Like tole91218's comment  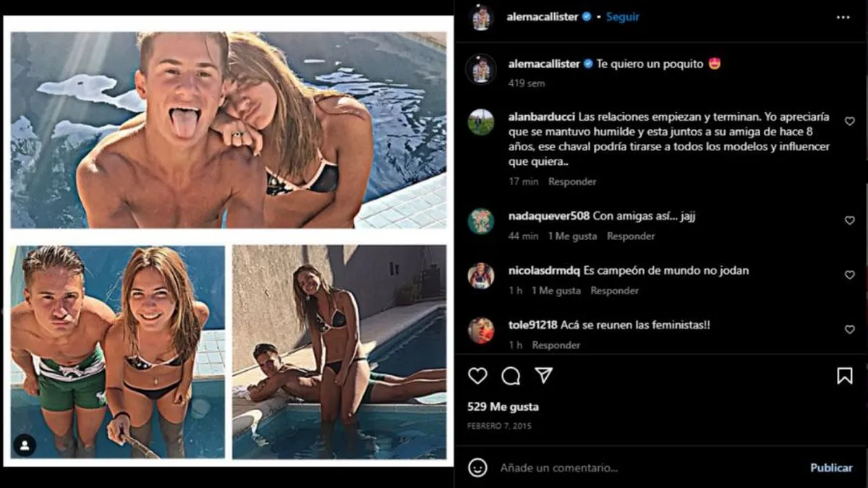coord(850,330)
